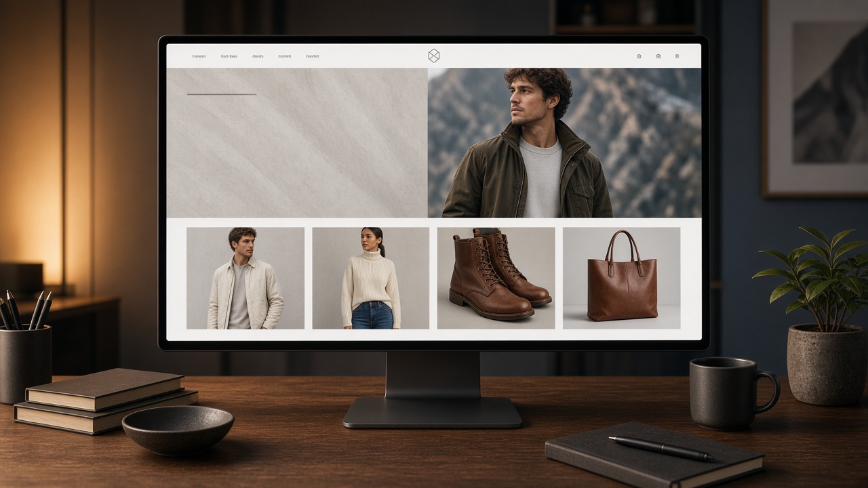Select the first navigation menu item
This screenshot has width=868, height=488.
199,56
